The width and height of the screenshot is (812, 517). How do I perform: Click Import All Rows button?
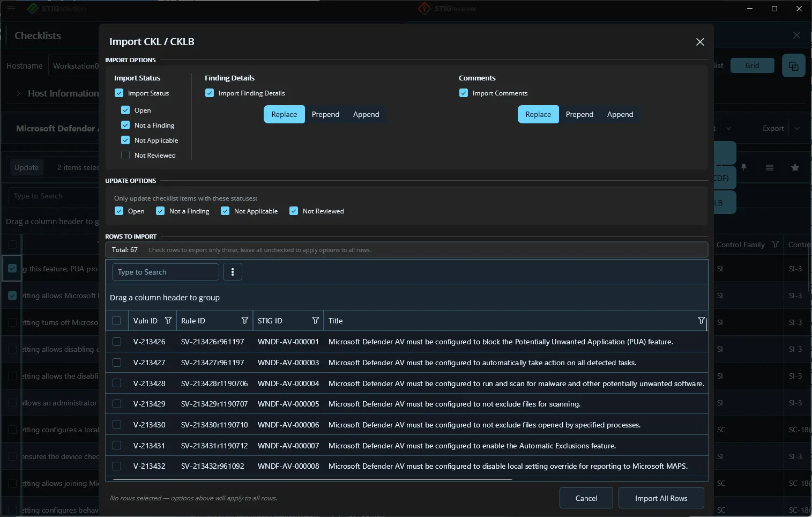[661, 498]
